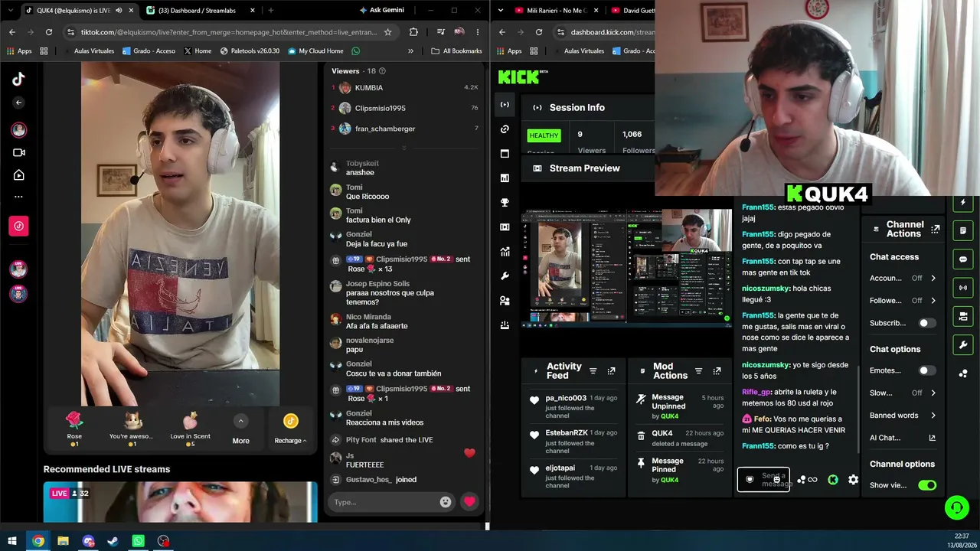Toggle Subscribers-only chat switch
The image size is (980, 551).
927,323
